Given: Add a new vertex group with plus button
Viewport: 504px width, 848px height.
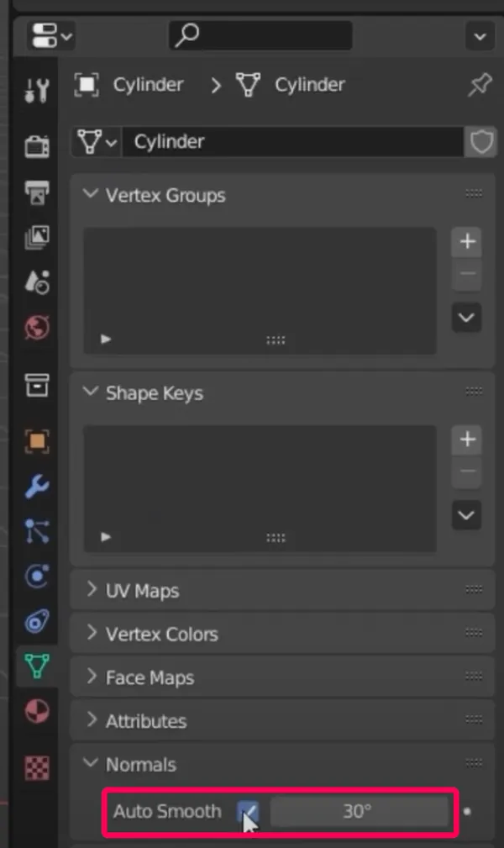Looking at the screenshot, I should click(466, 241).
